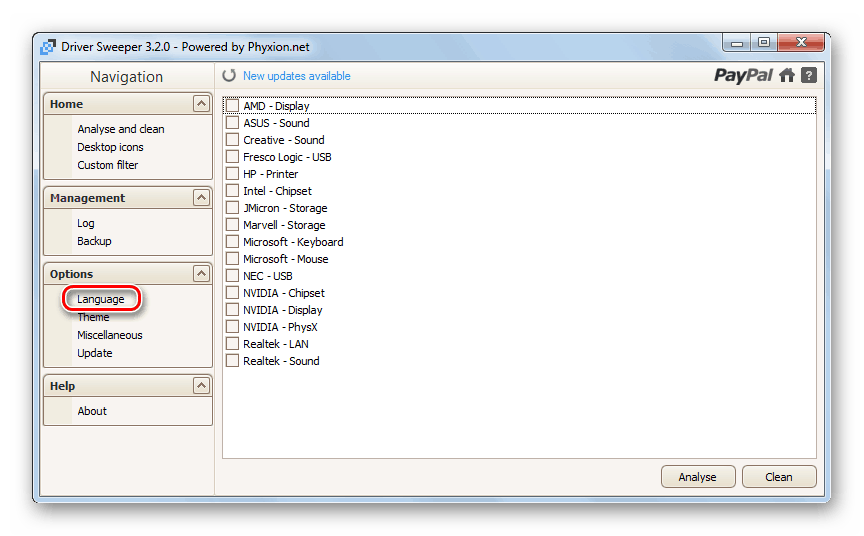Select the Fresco Logic - USB checkbox
The height and width of the screenshot is (536, 864).
click(x=233, y=156)
